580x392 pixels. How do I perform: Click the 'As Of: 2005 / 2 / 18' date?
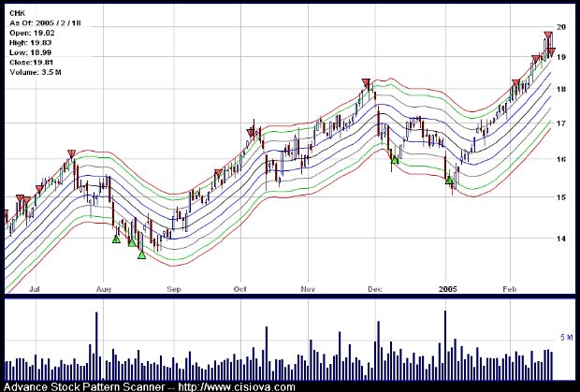45,23
